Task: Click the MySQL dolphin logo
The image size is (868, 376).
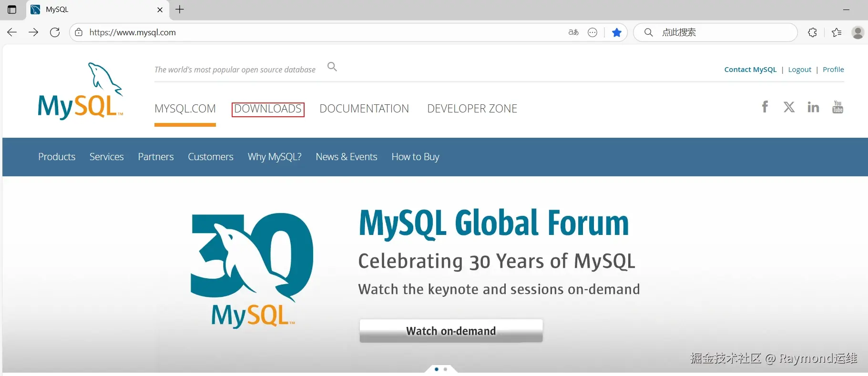Action: point(80,91)
